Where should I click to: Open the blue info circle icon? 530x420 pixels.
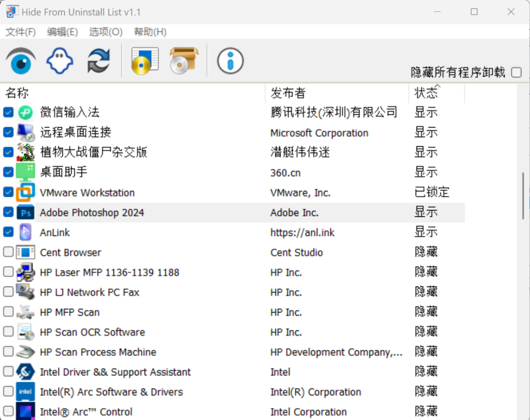click(x=230, y=61)
